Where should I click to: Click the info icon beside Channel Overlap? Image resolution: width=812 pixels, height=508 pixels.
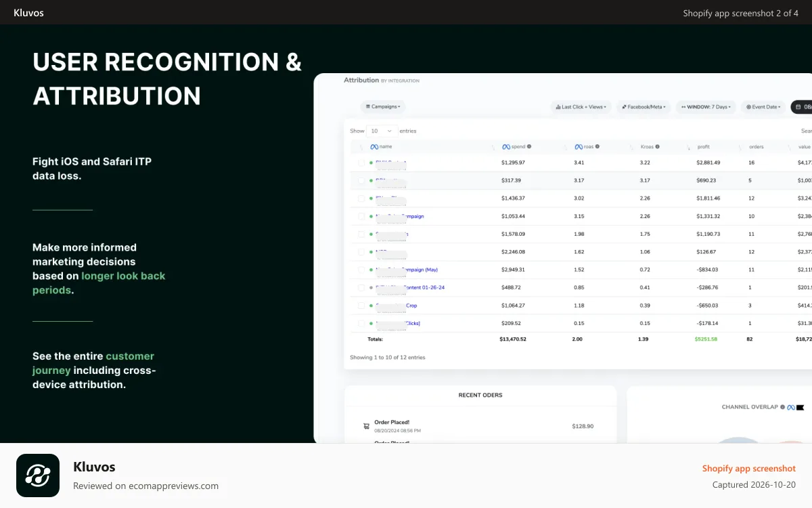pos(782,407)
